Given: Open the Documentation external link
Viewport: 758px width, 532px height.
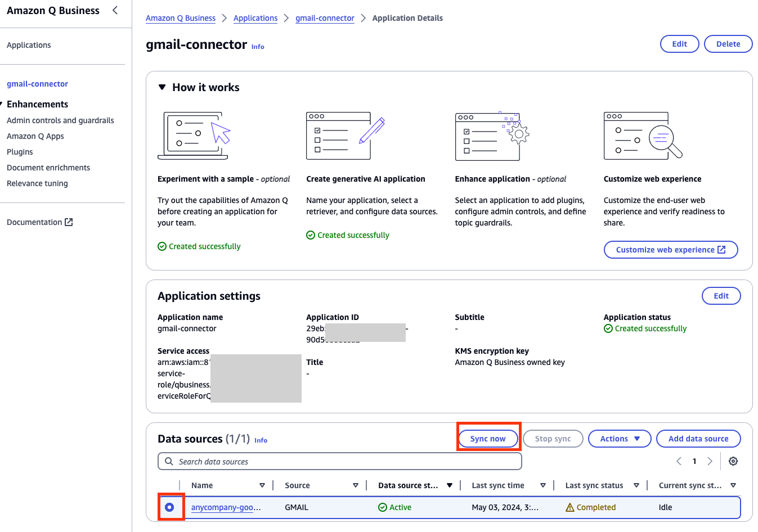Looking at the screenshot, I should pyautogui.click(x=40, y=222).
